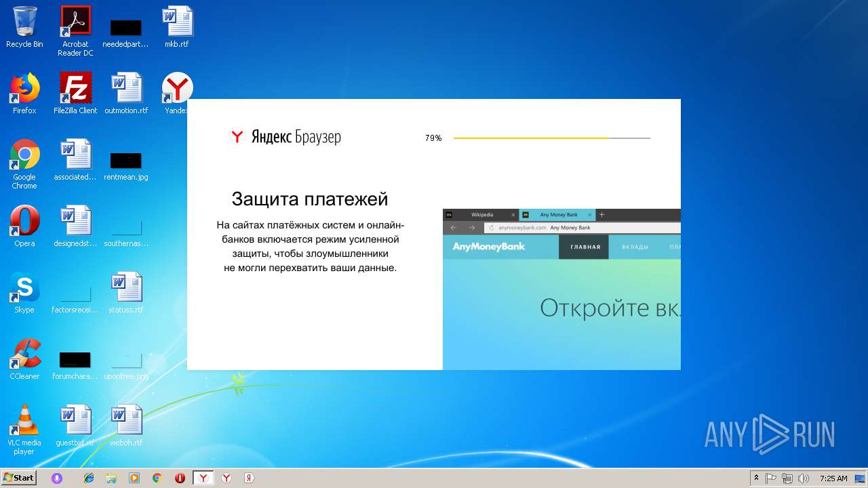Click the installer's yellow progress bar

pyautogui.click(x=551, y=138)
